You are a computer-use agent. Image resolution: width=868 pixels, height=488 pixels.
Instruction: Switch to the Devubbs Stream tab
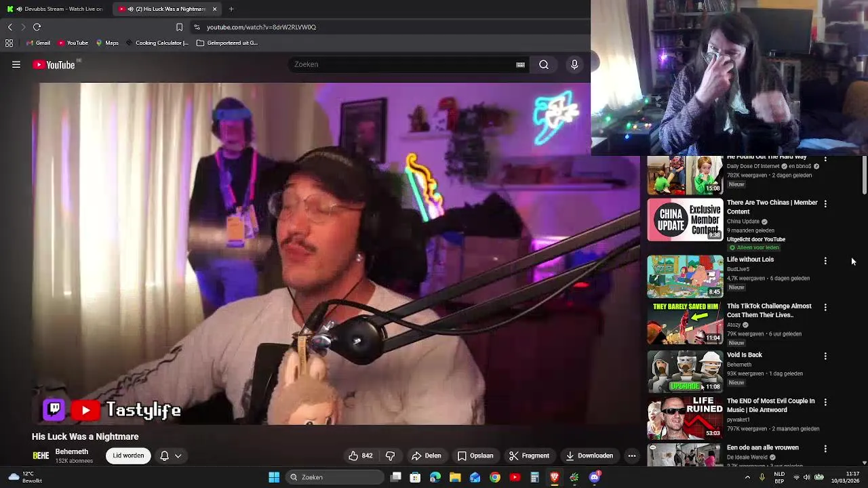coord(54,9)
